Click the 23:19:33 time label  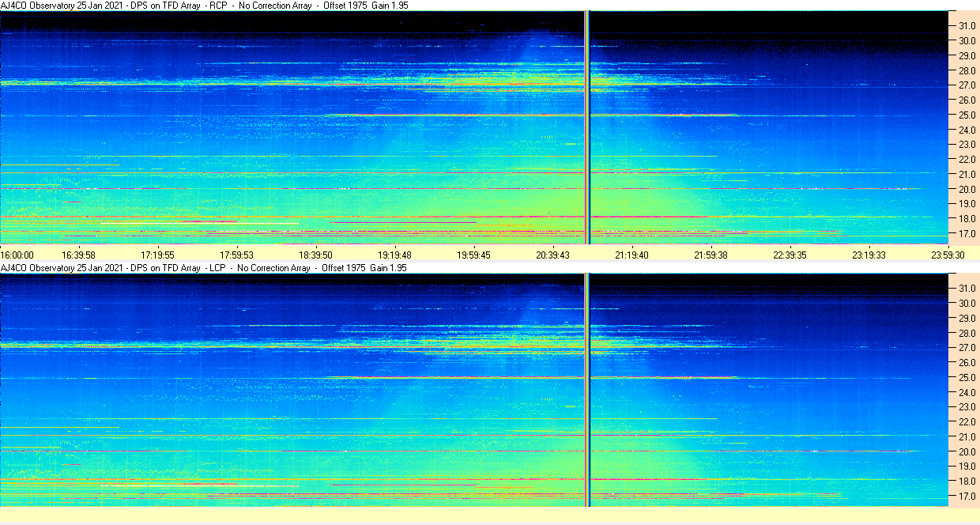pyautogui.click(x=869, y=255)
